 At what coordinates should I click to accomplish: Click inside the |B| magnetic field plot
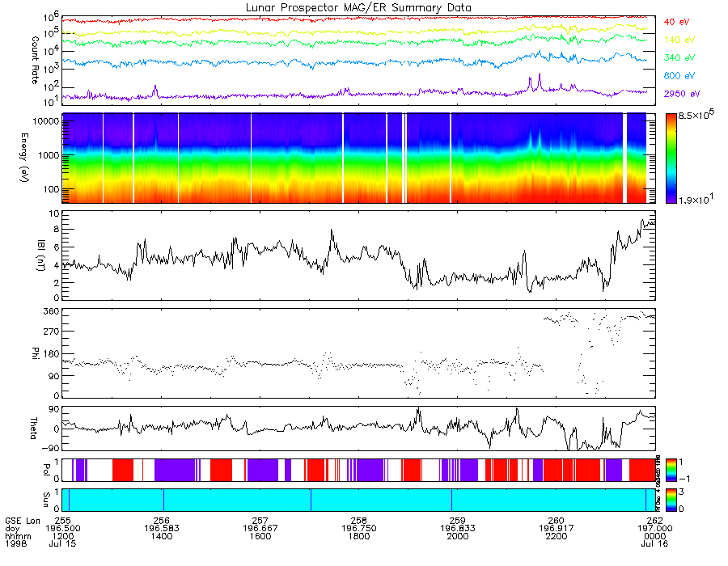pos(358,256)
